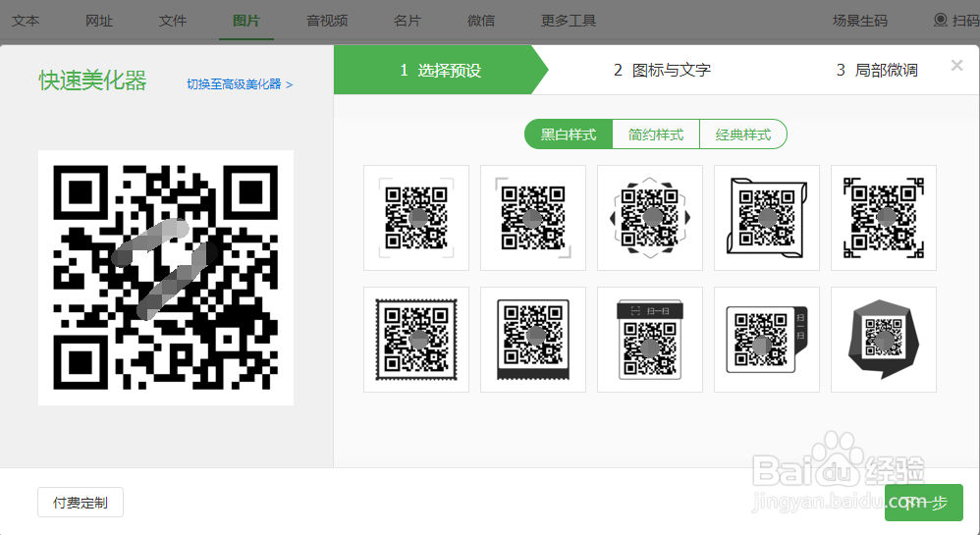Image resolution: width=980 pixels, height=535 pixels.
Task: Go to step 3 局部微调
Action: (x=877, y=70)
